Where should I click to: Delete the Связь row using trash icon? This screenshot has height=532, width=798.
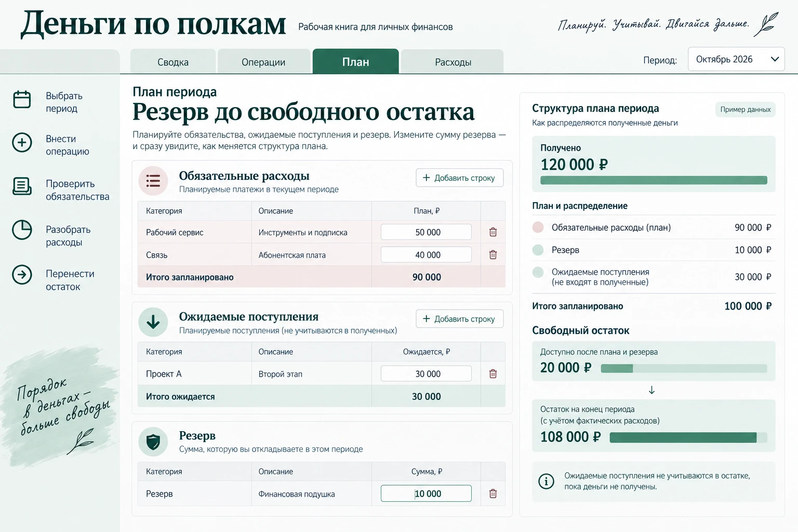click(x=493, y=255)
